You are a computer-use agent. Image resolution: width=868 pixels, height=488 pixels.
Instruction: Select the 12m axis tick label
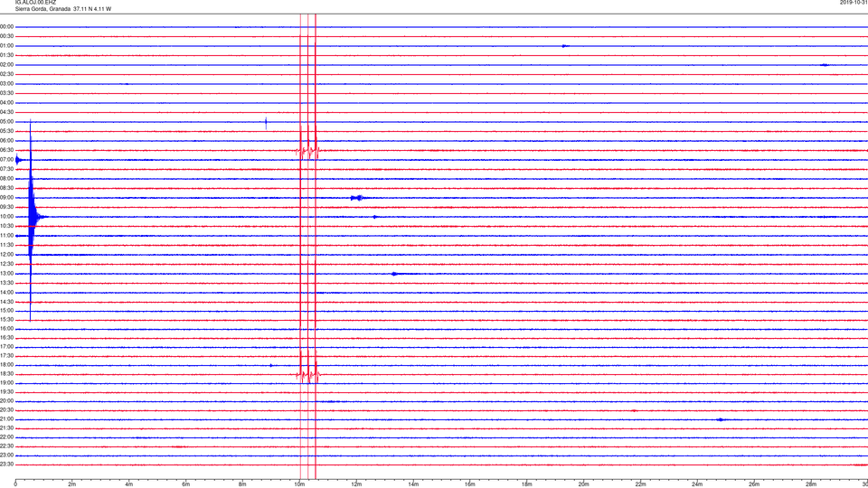(356, 484)
